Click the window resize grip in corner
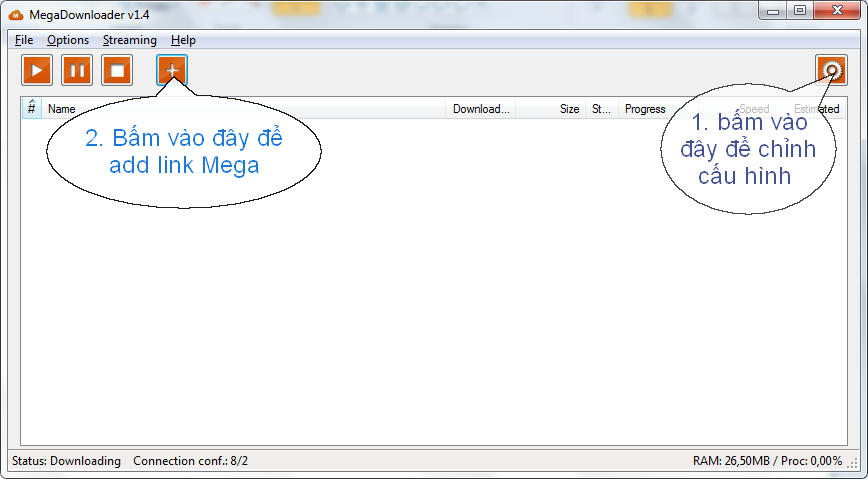Screen dimensions: 868x479 tap(854, 463)
